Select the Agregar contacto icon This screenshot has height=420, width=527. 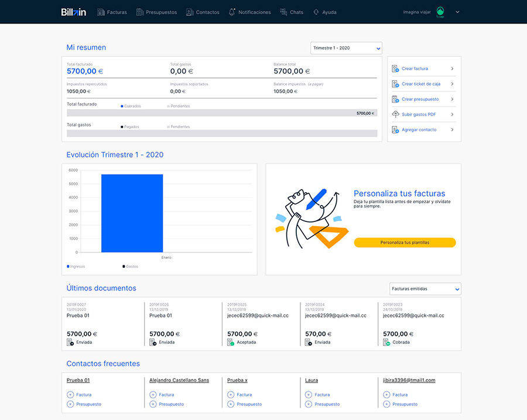(395, 129)
